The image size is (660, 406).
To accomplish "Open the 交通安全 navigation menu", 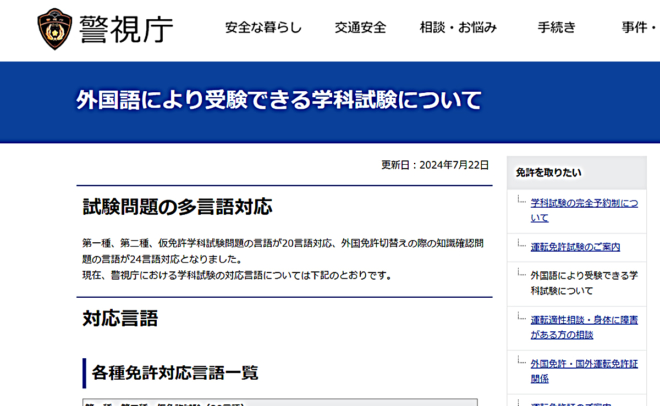I will point(360,28).
